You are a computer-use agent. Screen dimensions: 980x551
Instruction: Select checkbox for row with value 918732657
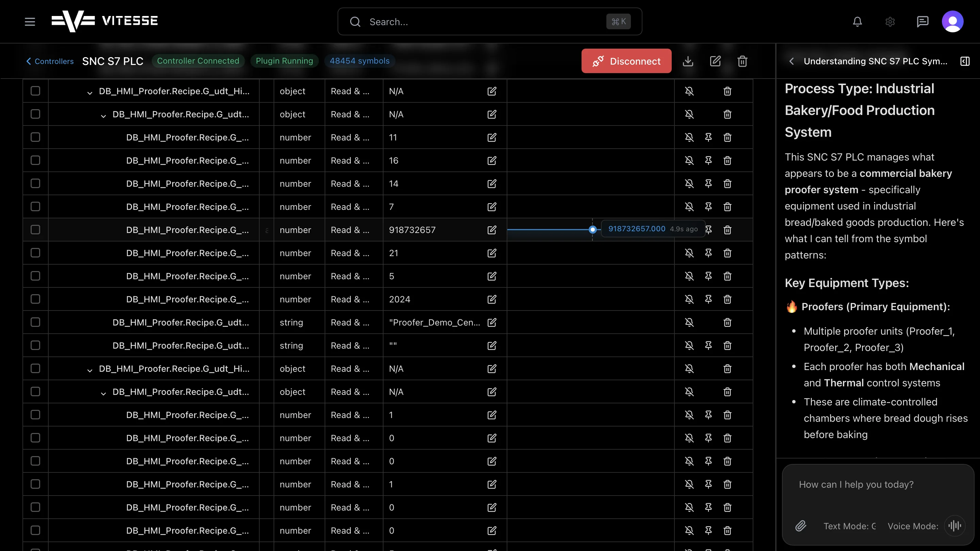(x=35, y=230)
